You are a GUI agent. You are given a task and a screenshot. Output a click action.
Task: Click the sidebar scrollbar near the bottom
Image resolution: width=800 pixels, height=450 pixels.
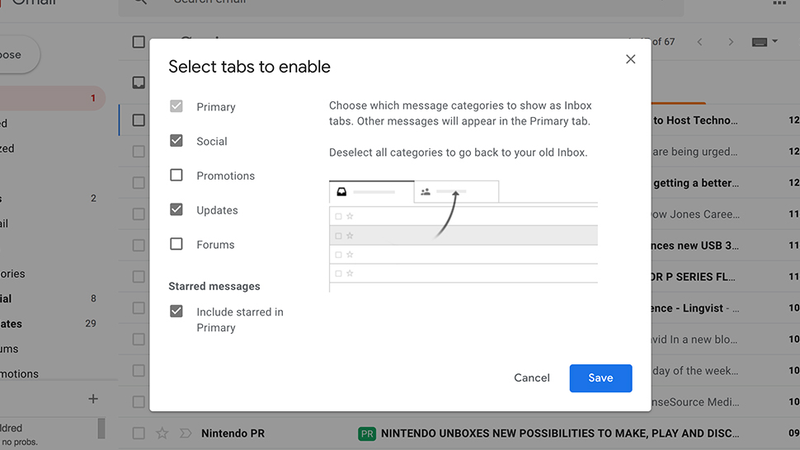102,429
